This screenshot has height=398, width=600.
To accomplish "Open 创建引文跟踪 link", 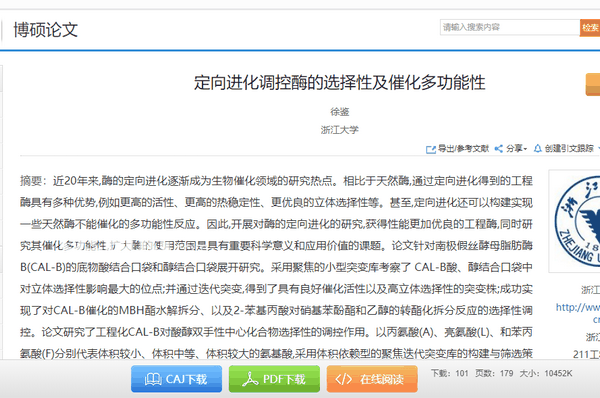I will [x=569, y=148].
